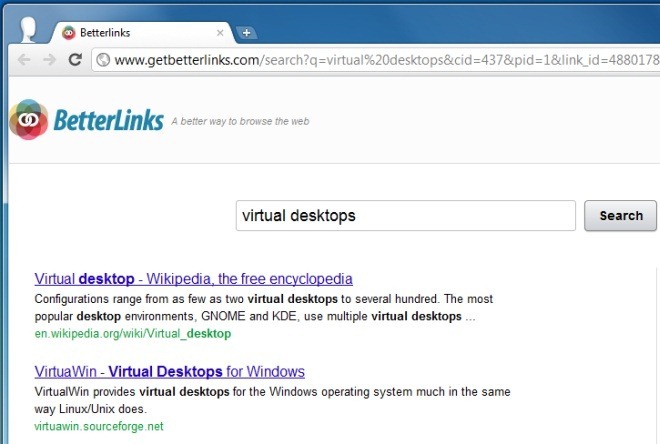Close the Betterlinks tab
This screenshot has height=444, width=660.
tap(220, 33)
